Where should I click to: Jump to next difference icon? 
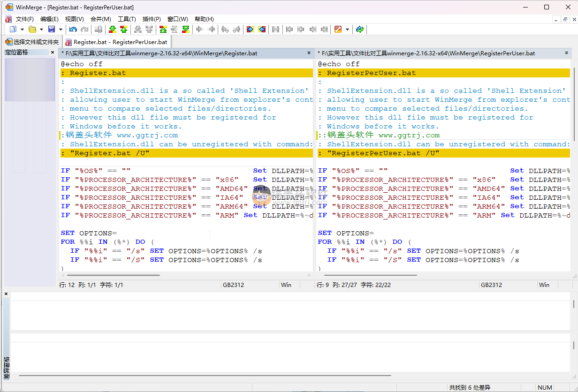tap(113, 29)
